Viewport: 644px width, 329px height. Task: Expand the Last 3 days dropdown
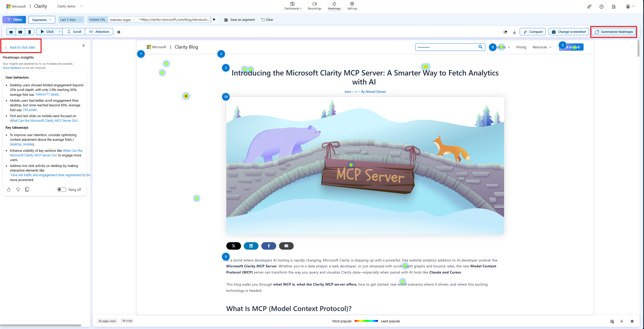(70, 20)
